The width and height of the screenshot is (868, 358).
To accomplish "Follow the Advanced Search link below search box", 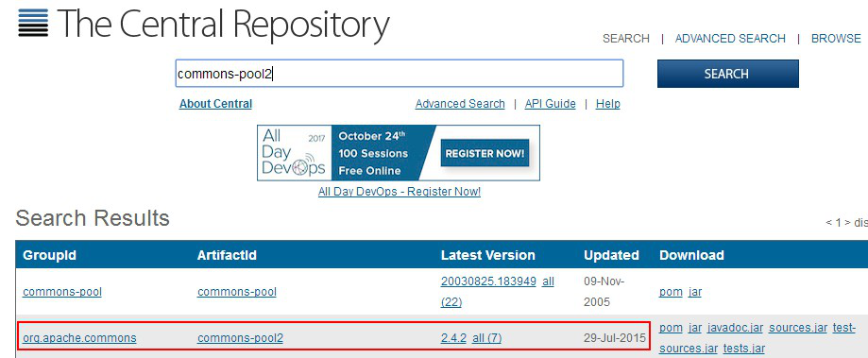I will click(460, 104).
